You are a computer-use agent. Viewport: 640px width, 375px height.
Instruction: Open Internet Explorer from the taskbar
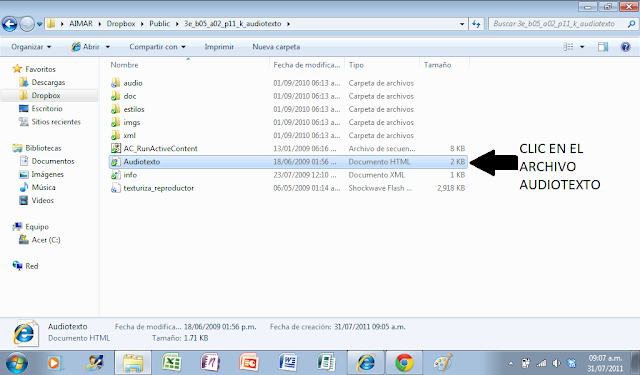pos(366,362)
